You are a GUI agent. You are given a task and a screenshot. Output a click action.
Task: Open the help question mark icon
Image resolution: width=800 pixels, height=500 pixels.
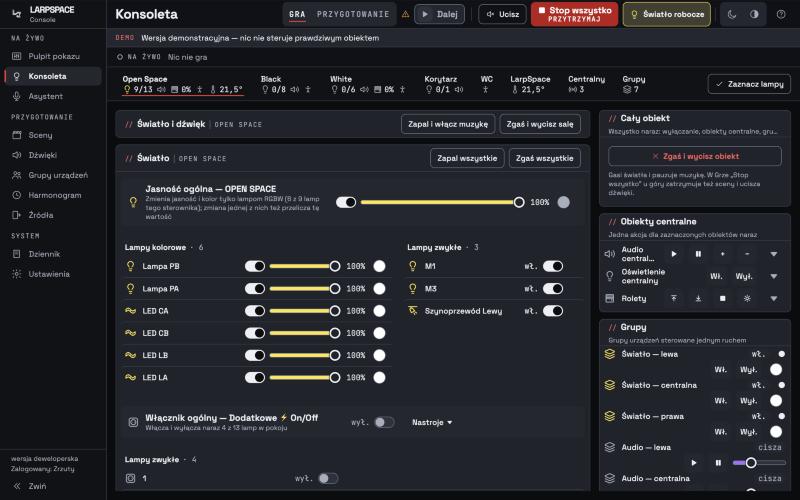tap(781, 14)
